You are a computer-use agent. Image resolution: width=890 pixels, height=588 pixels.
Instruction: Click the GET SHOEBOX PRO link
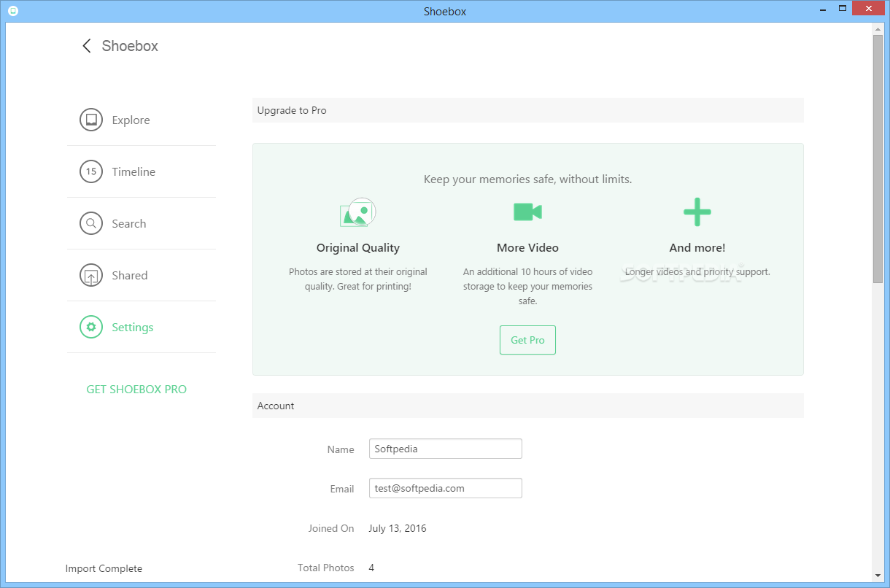click(x=136, y=390)
